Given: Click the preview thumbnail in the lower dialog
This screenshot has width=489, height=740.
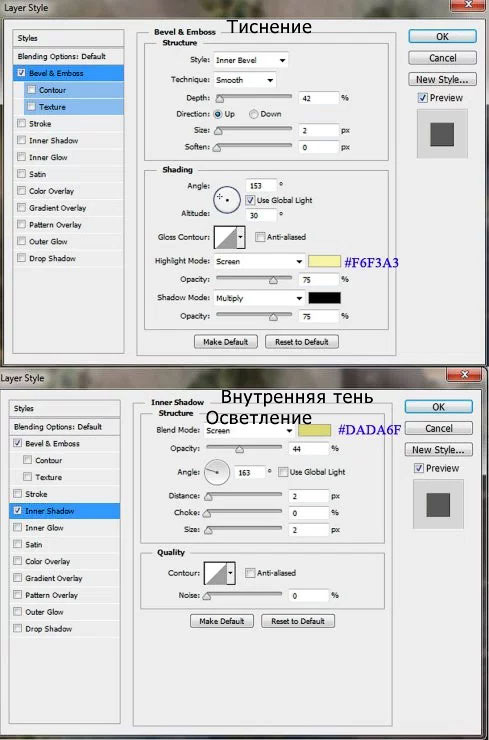Looking at the screenshot, I should [x=438, y=505].
